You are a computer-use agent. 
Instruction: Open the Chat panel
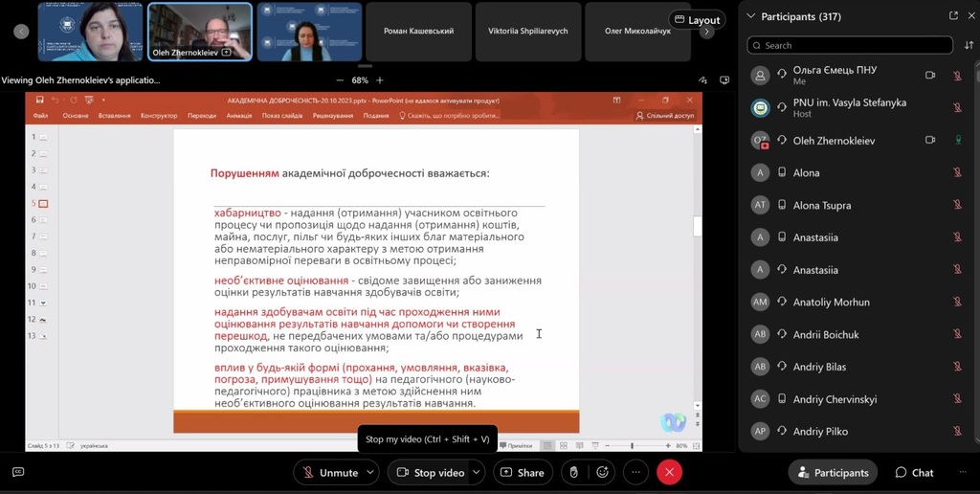[x=914, y=472]
